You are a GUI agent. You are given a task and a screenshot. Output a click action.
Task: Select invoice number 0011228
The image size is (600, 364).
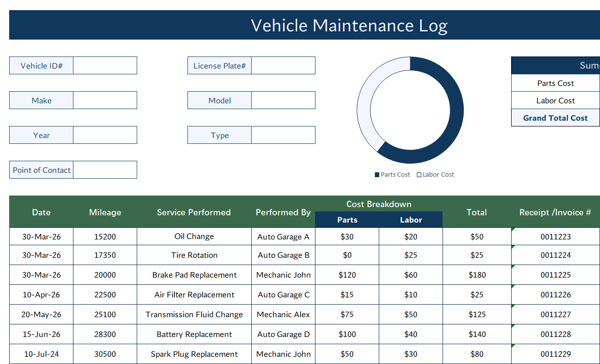556,334
